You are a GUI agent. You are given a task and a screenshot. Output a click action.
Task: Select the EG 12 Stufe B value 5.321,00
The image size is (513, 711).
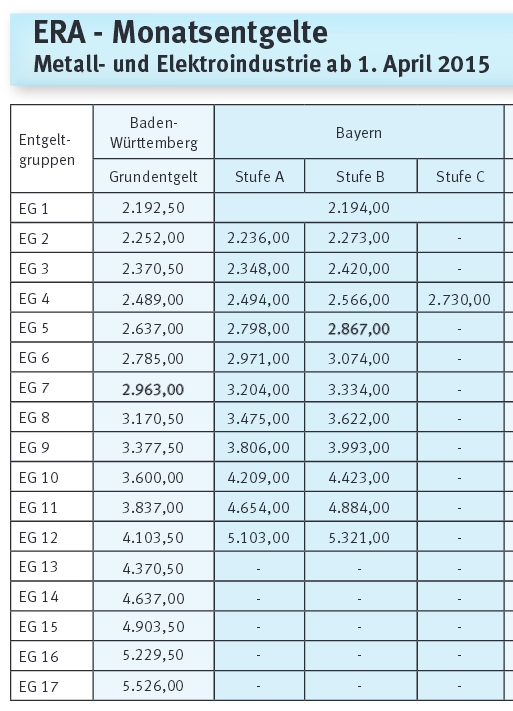point(359,537)
